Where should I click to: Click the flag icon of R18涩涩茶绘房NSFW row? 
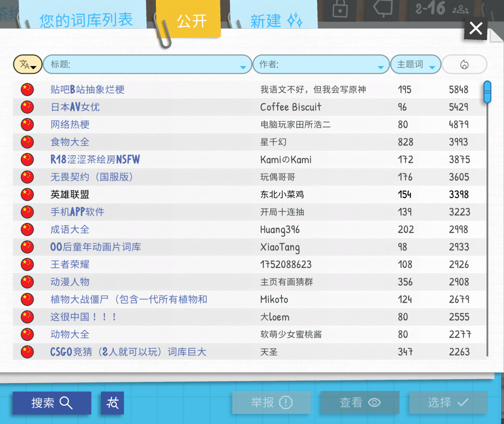click(x=27, y=159)
